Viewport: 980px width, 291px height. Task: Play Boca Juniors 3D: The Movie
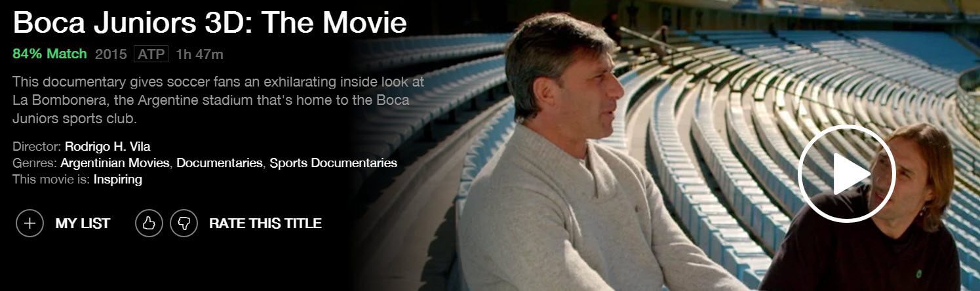tap(846, 173)
